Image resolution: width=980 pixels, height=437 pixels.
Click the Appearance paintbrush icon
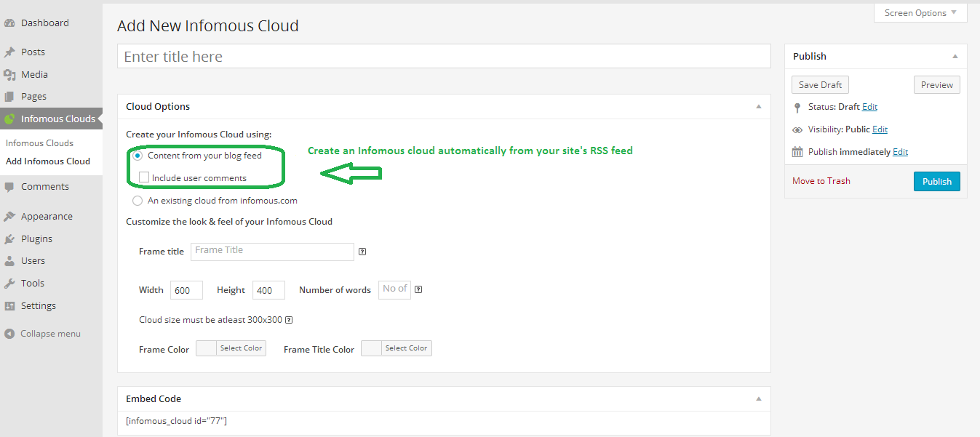(x=9, y=217)
